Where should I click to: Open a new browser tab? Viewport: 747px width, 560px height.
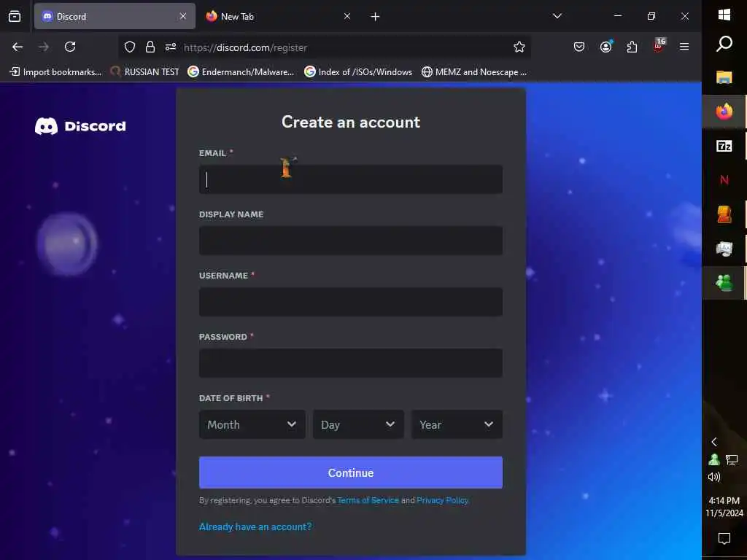(x=375, y=17)
